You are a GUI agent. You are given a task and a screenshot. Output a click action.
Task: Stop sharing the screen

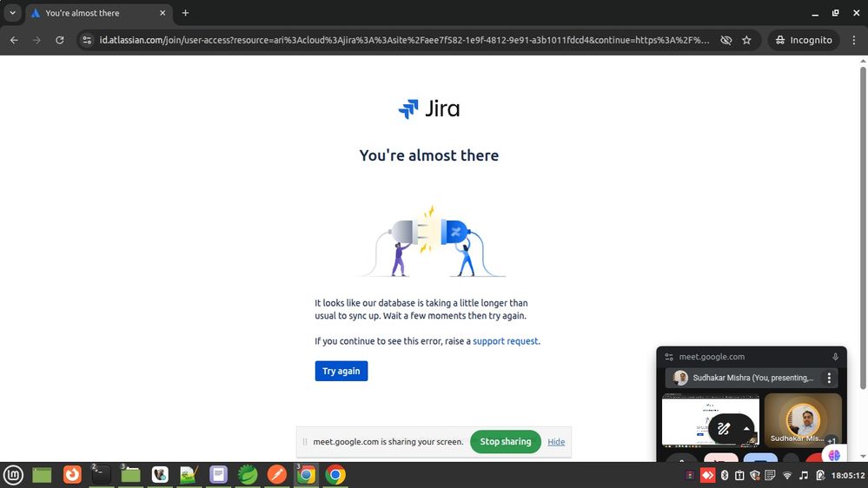click(506, 441)
